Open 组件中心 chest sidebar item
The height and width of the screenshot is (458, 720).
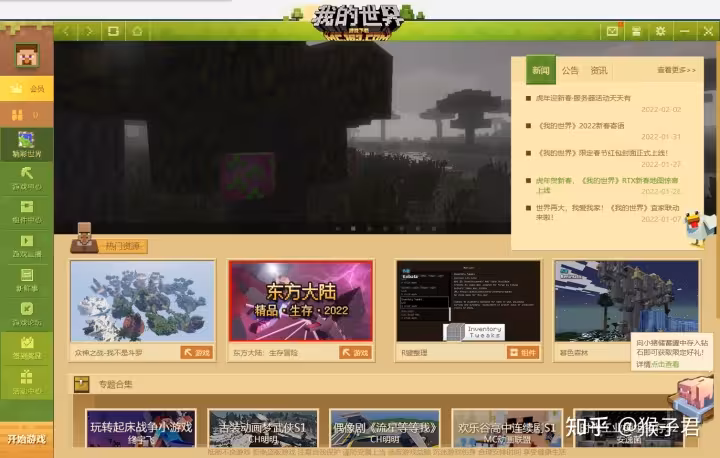[x=27, y=213]
